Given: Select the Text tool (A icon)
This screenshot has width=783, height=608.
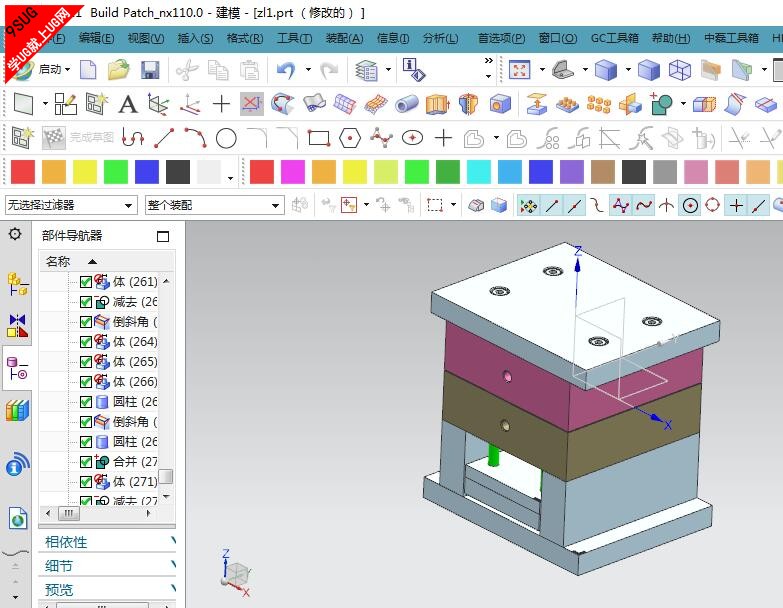Looking at the screenshot, I should tap(128, 104).
